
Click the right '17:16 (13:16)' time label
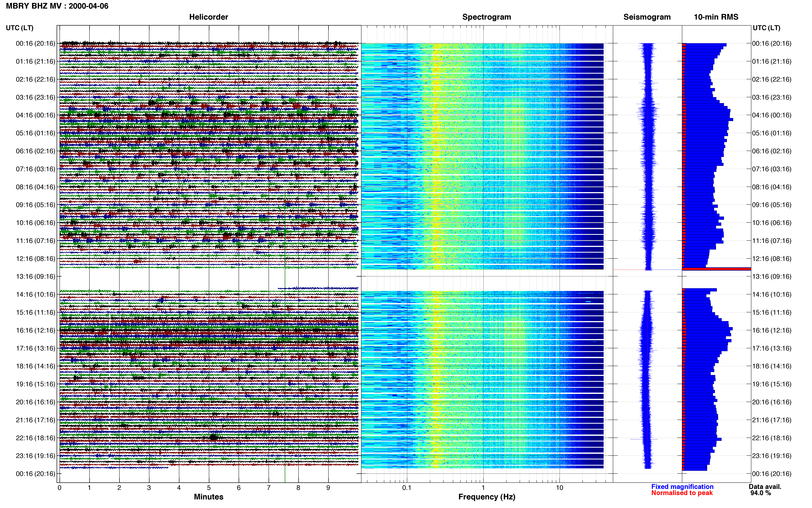772,348
